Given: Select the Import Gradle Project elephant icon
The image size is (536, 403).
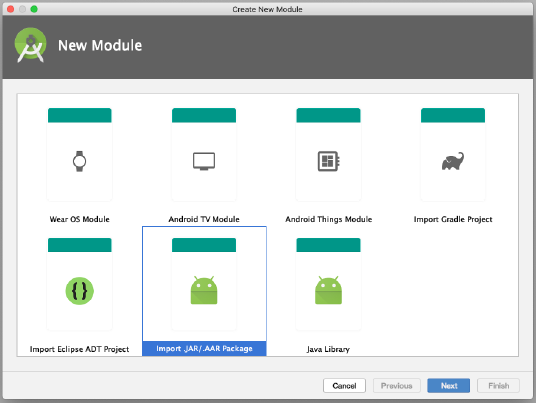Looking at the screenshot, I should [x=453, y=161].
